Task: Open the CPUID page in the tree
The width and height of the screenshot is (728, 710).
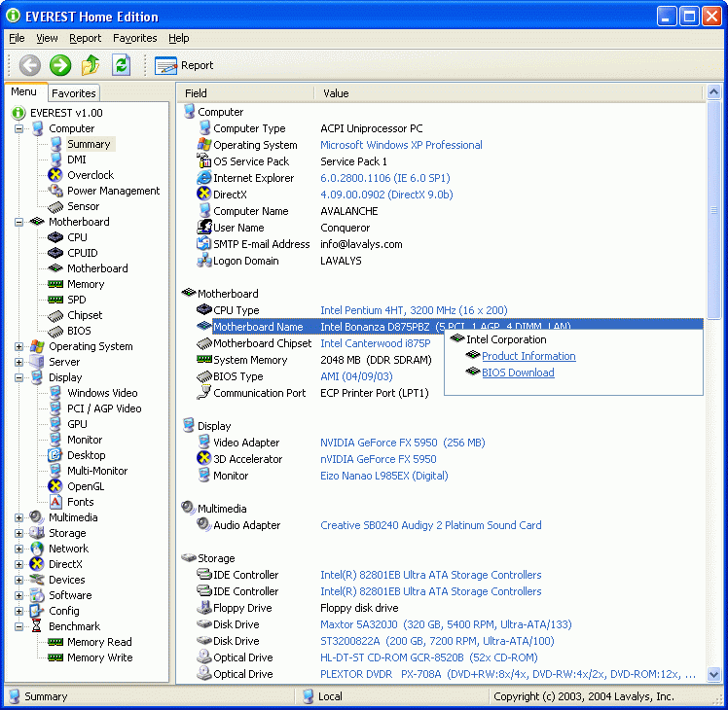Action: 82,253
